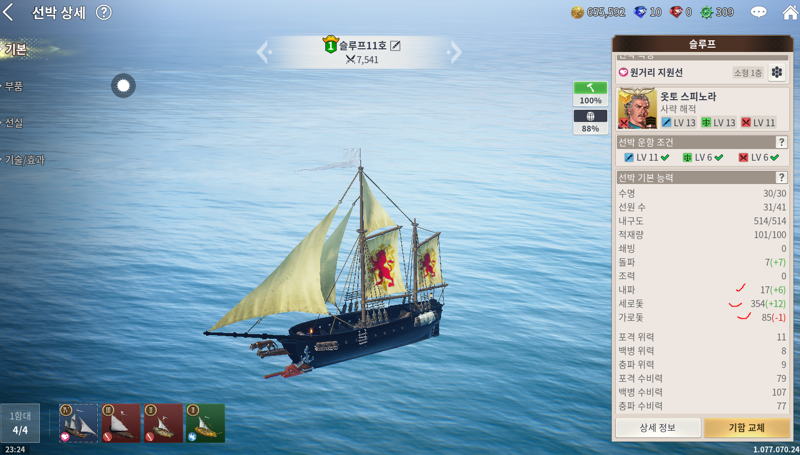Show previous ship with left arrow
The image size is (800, 455).
point(264,52)
